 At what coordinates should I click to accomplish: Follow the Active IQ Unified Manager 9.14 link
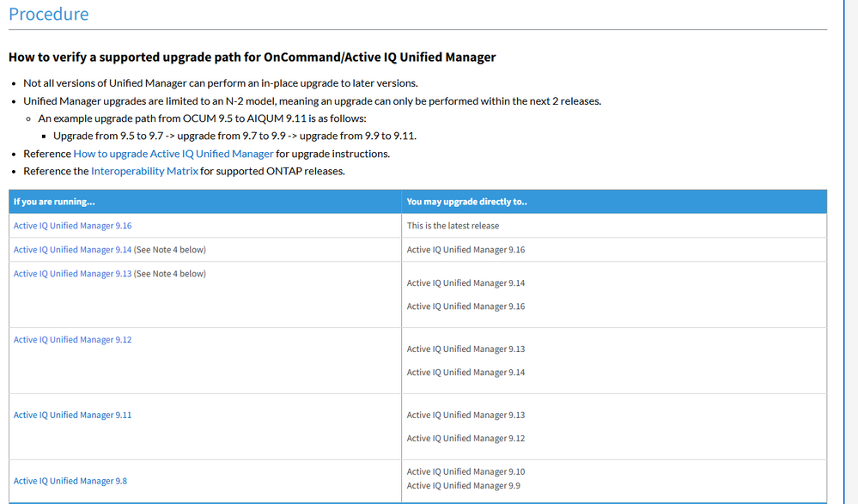[x=73, y=250]
